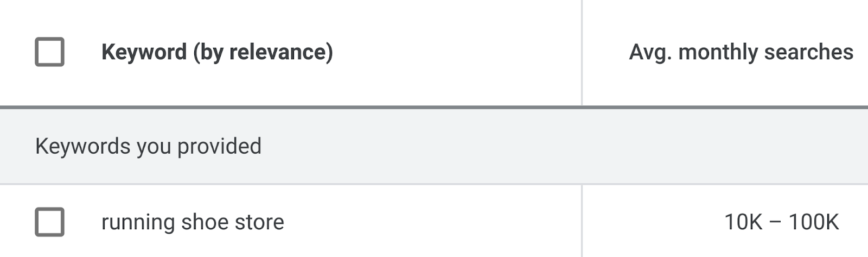Viewport: 868px width, 257px height.
Task: Click empty header space right of Keyword (by relevance)
Action: [x=456, y=52]
